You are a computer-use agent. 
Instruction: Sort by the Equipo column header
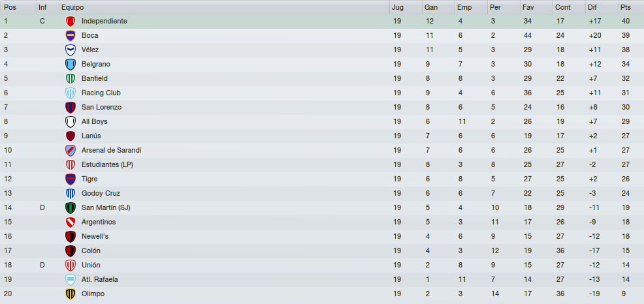coord(224,7)
